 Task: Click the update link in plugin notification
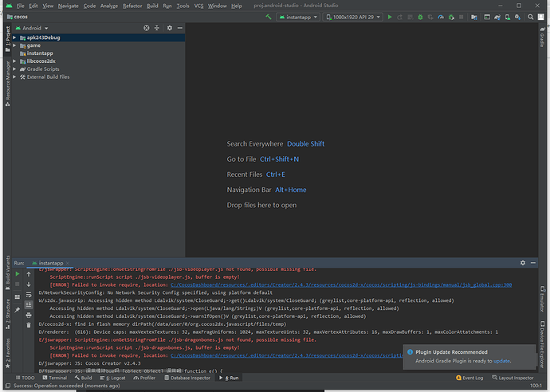click(x=502, y=361)
